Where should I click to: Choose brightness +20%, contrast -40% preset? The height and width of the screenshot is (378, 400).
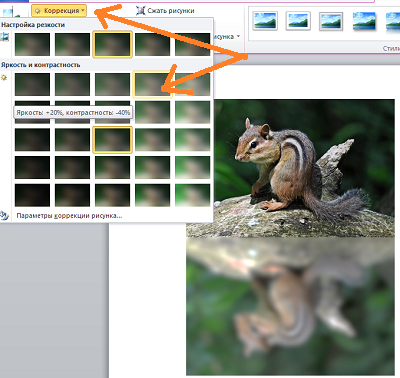pos(152,84)
